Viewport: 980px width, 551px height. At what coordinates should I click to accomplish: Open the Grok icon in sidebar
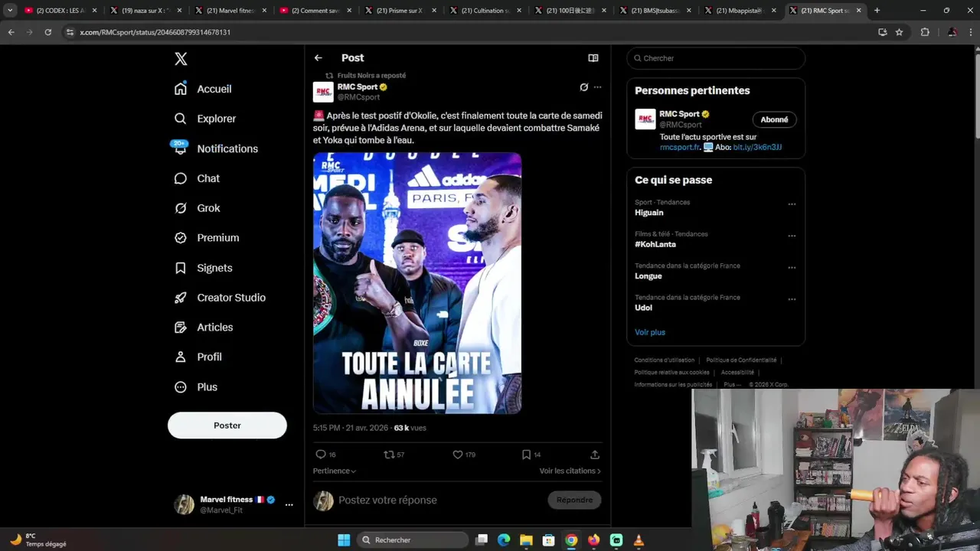181,208
